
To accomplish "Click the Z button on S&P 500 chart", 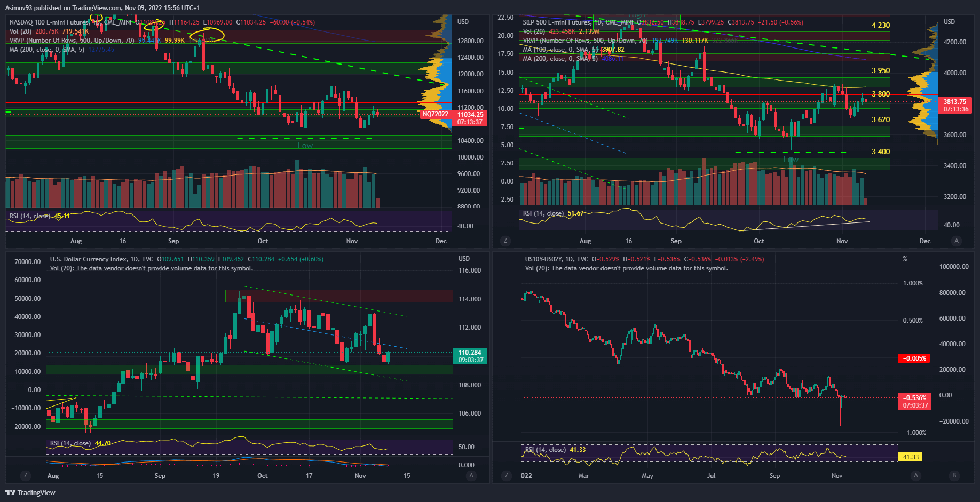I will click(x=505, y=241).
